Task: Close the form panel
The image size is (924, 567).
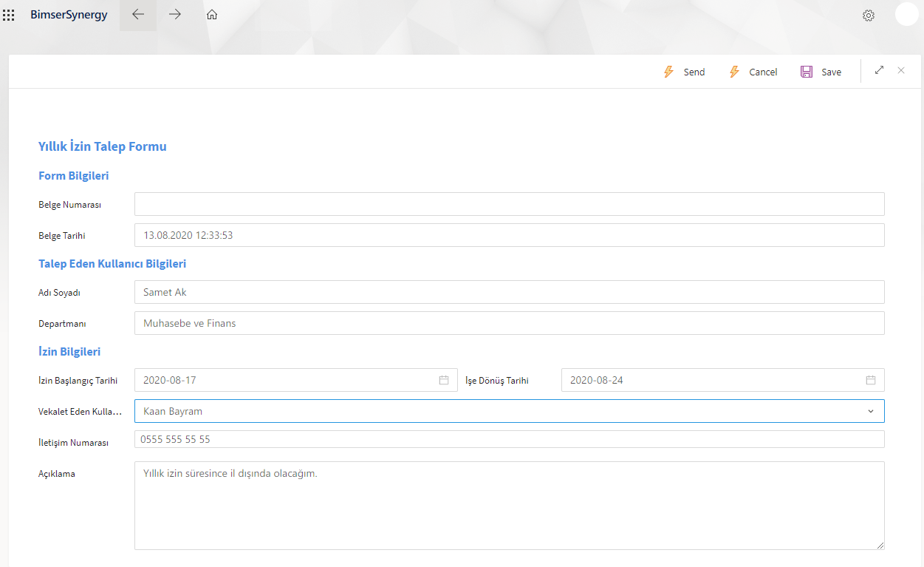Action: pos(901,70)
